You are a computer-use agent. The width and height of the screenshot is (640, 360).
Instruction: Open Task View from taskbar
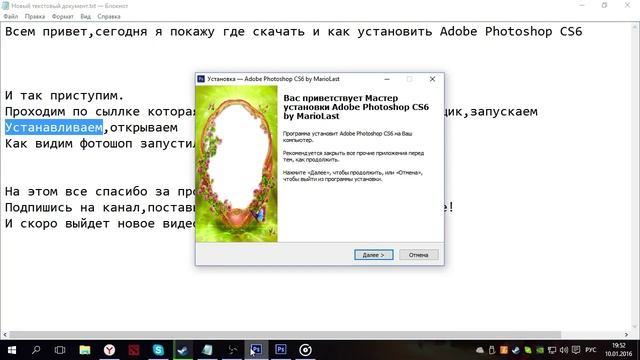pyautogui.click(x=60, y=350)
